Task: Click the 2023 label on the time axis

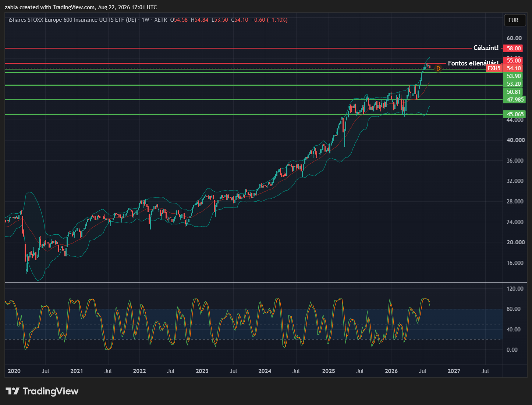Action: click(202, 371)
